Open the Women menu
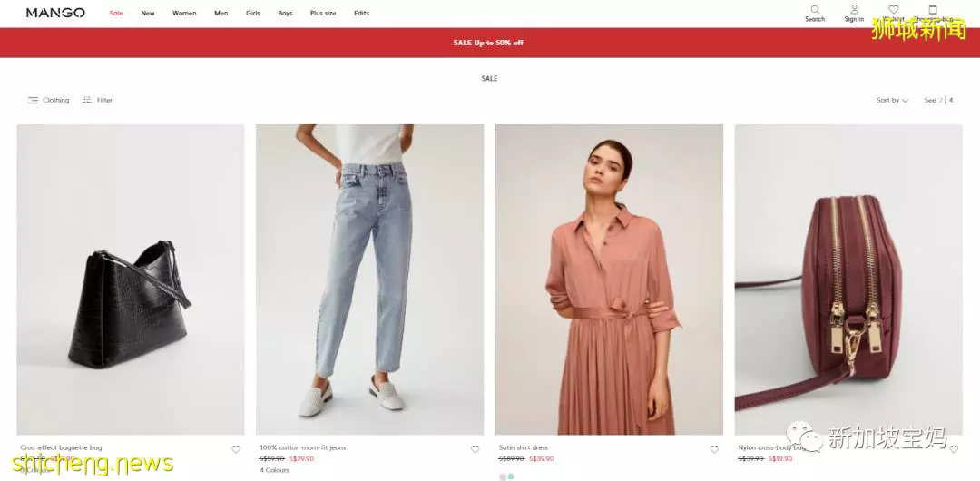The width and height of the screenshot is (980, 481). [184, 13]
